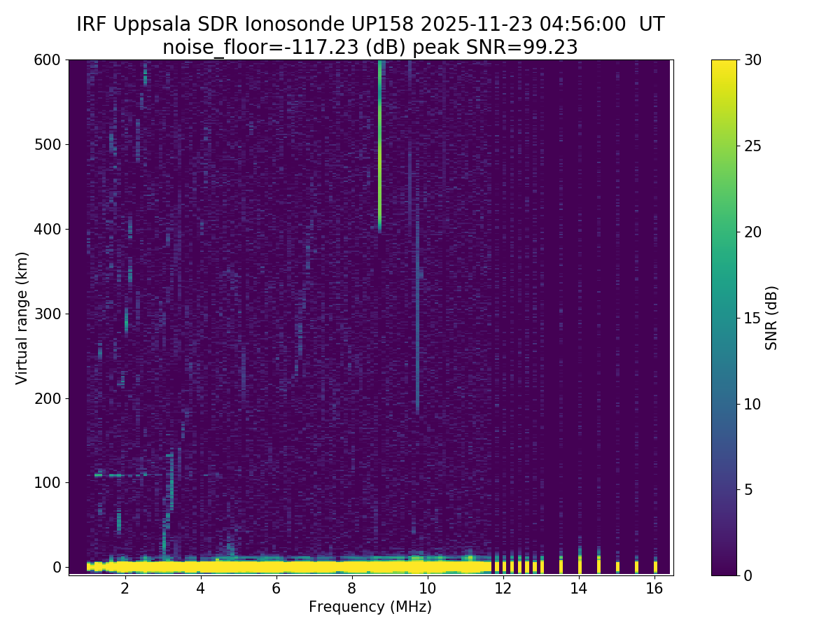Click the noise_floor and peak SNR subtitle
Image resolution: width=840 pixels, height=630 pixels.
point(370,48)
